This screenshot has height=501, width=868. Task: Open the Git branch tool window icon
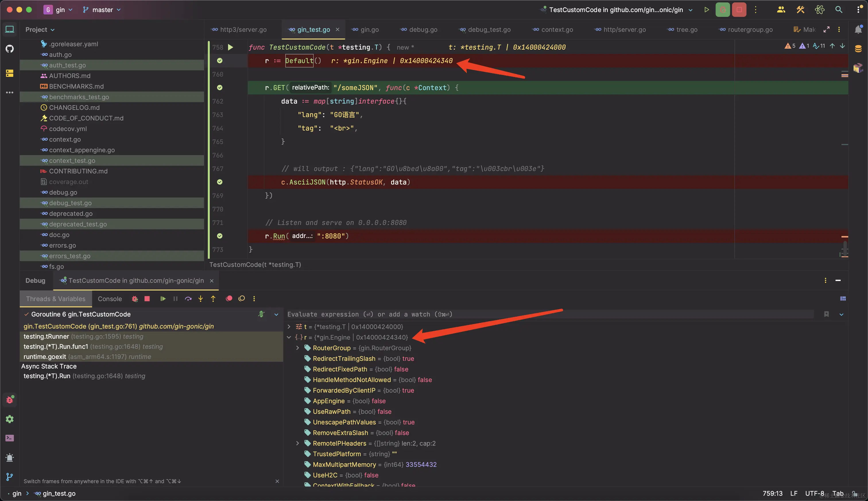10,477
